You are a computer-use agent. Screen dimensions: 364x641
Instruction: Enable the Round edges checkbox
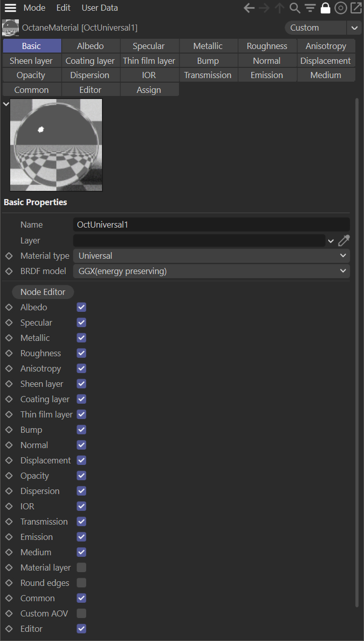(x=82, y=583)
